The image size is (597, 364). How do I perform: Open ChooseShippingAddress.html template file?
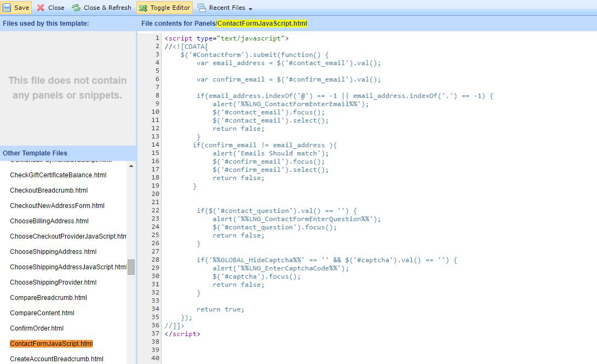[53, 252]
